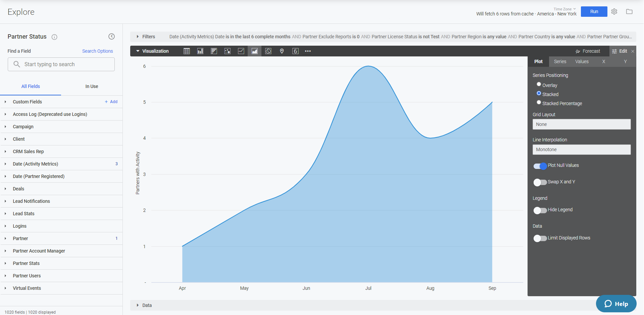Open the Line Interpolation dropdown

click(581, 149)
